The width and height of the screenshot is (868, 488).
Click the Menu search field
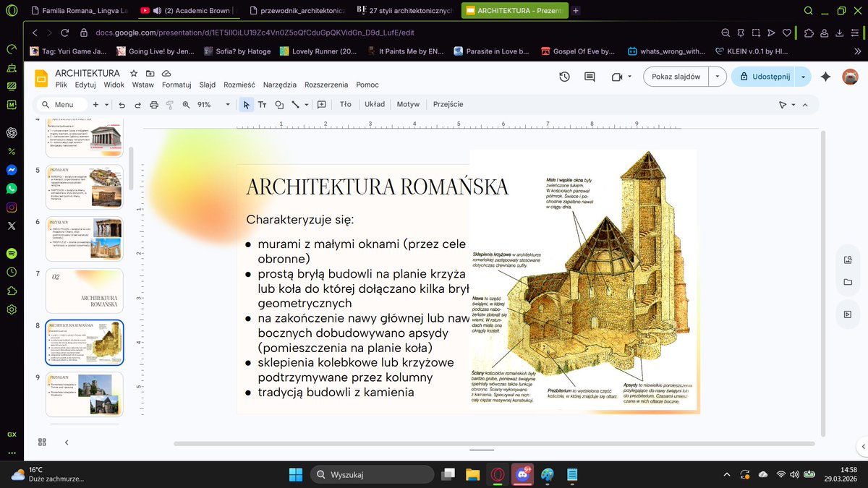coord(61,105)
